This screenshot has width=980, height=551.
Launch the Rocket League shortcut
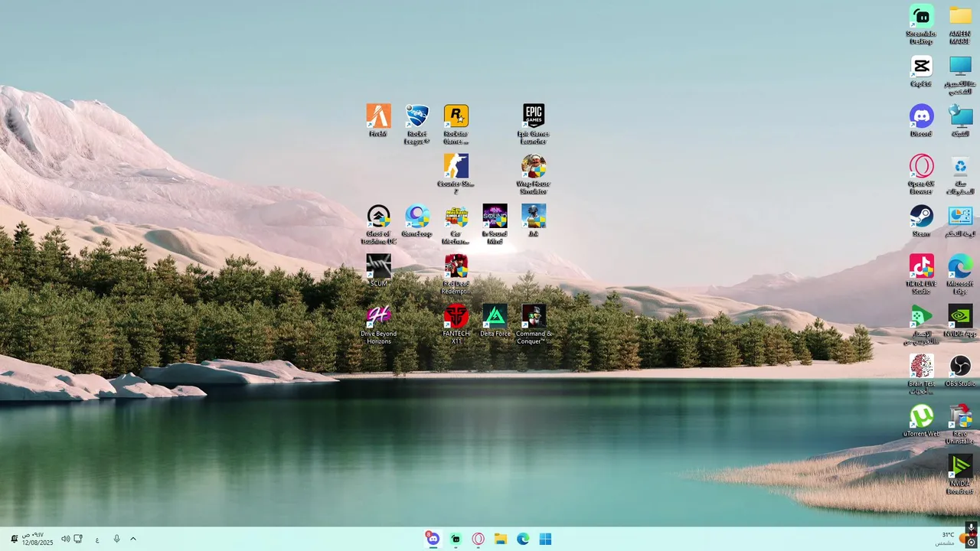point(417,124)
